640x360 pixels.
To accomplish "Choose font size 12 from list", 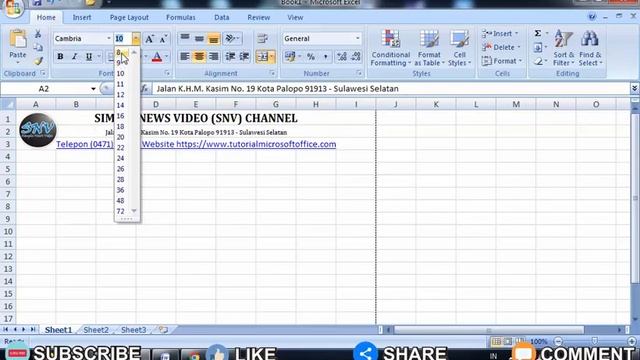I will [x=120, y=95].
